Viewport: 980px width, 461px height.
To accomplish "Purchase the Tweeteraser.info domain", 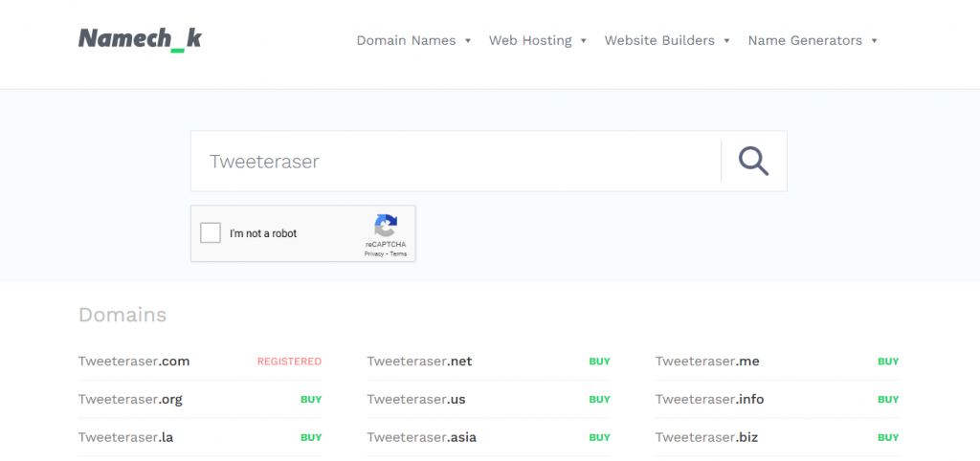I will pyautogui.click(x=888, y=400).
